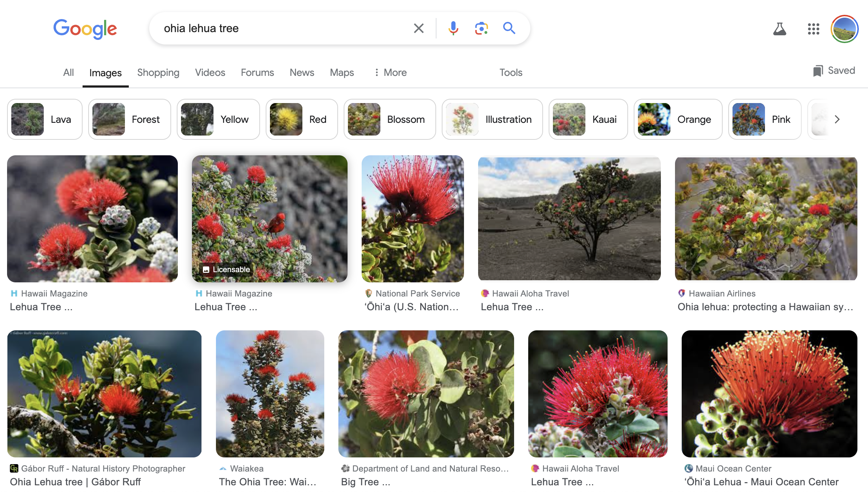Filter results by Yellow color chip
Screen dimensions: 868x492
(x=218, y=119)
